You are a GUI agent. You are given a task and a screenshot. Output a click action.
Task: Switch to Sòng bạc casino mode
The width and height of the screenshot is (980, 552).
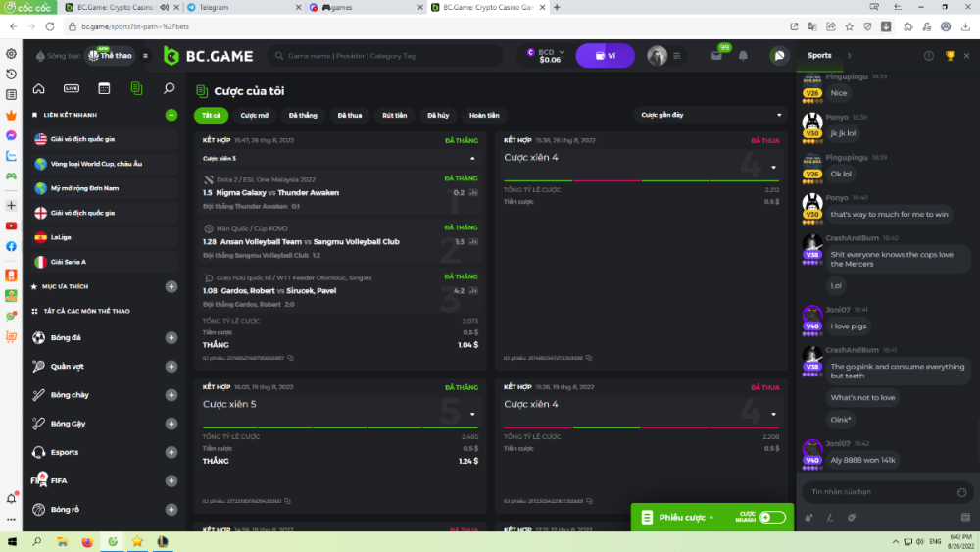coord(57,56)
